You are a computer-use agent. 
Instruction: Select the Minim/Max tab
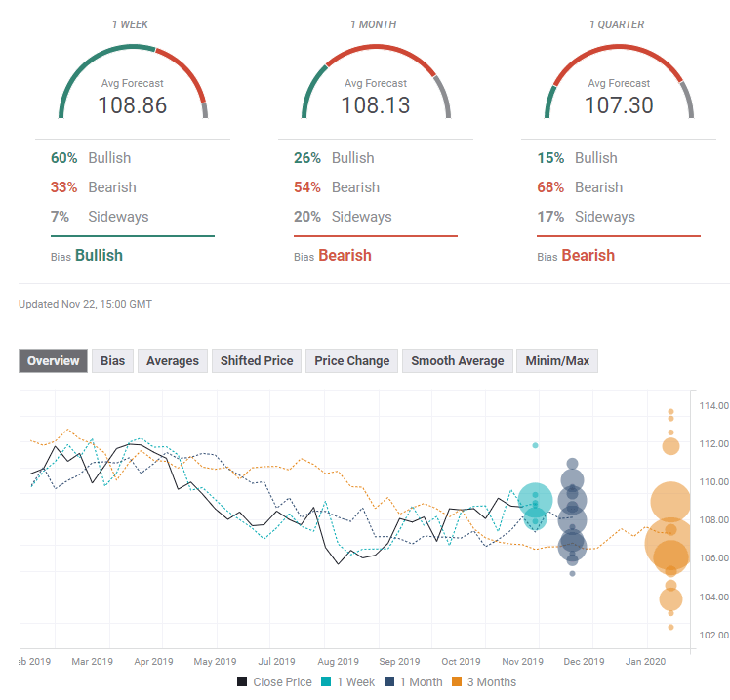556,361
